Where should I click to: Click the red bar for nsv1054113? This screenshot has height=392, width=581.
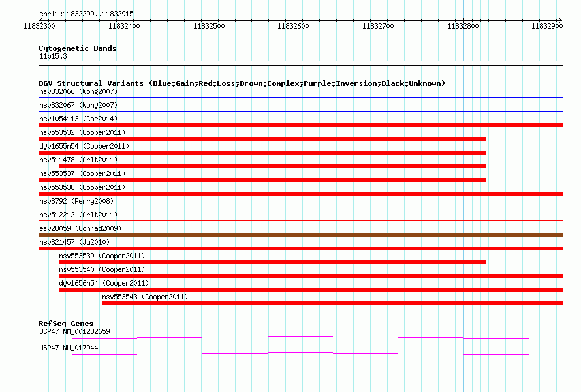(x=300, y=125)
